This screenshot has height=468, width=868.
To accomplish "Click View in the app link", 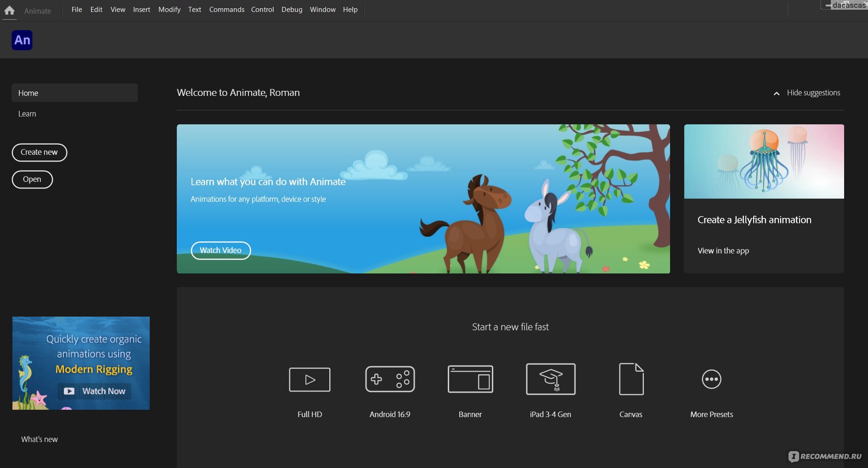I will click(723, 251).
